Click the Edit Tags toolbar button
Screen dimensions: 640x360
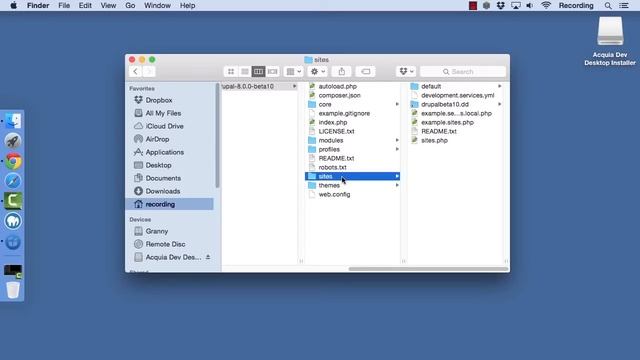(365, 71)
